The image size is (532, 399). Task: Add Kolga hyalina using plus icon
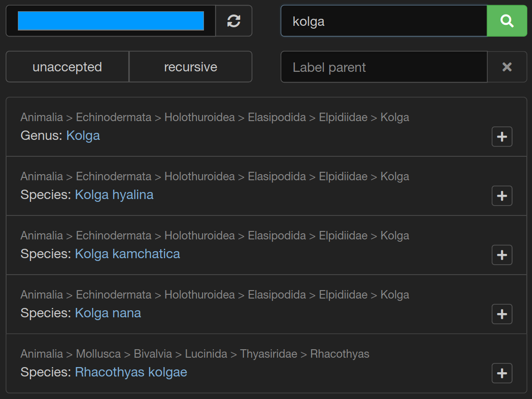click(501, 196)
